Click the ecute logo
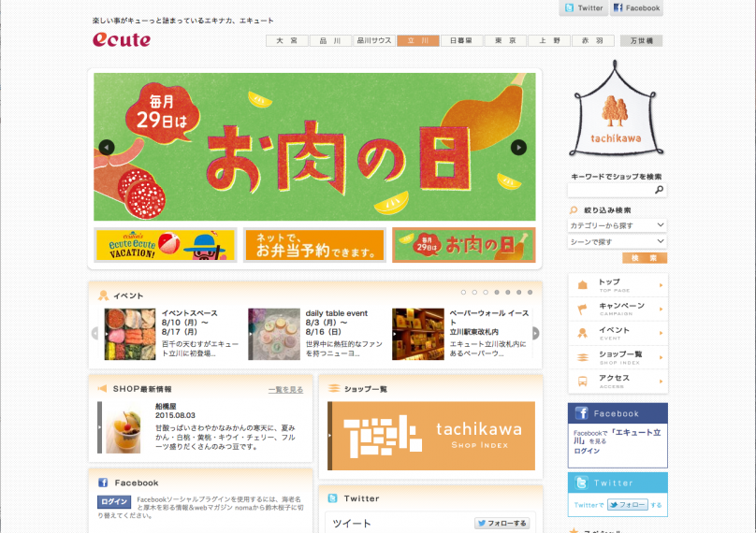This screenshot has width=756, height=533. click(122, 39)
